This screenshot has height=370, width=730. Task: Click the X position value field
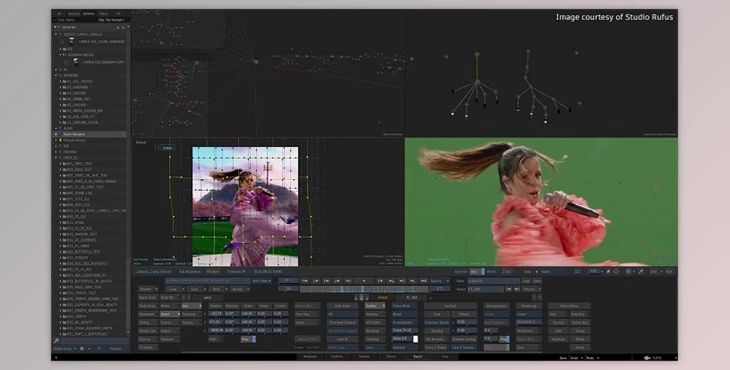tap(215, 314)
